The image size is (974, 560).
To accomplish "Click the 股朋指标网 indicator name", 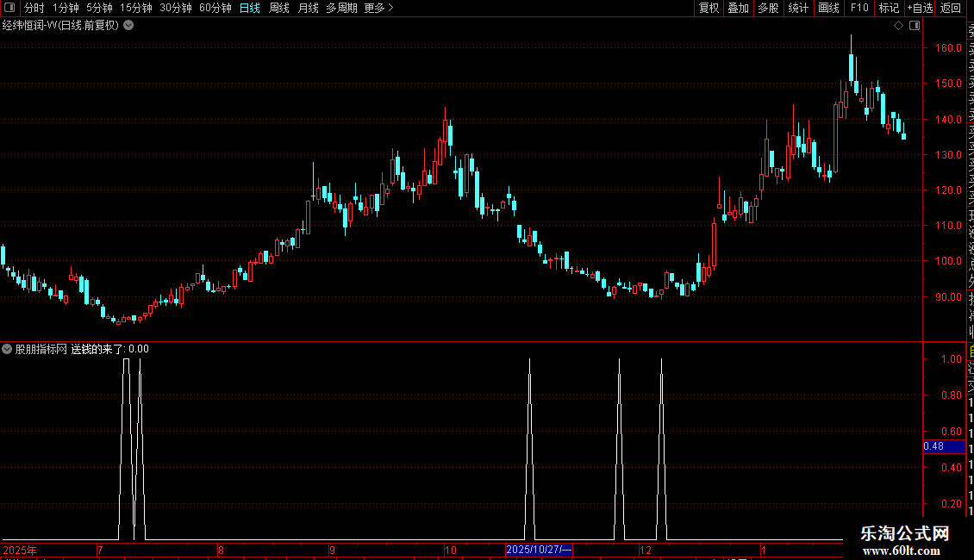I will coord(41,349).
